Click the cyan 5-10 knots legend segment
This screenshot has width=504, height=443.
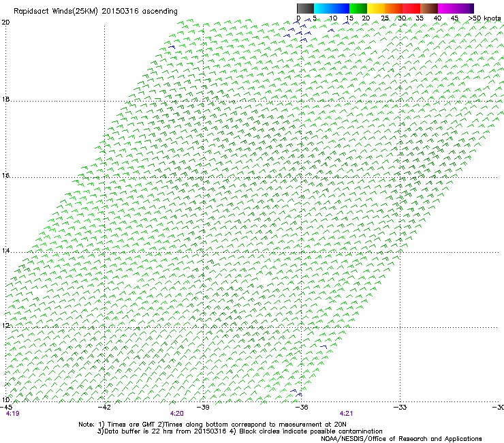pyautogui.click(x=323, y=8)
